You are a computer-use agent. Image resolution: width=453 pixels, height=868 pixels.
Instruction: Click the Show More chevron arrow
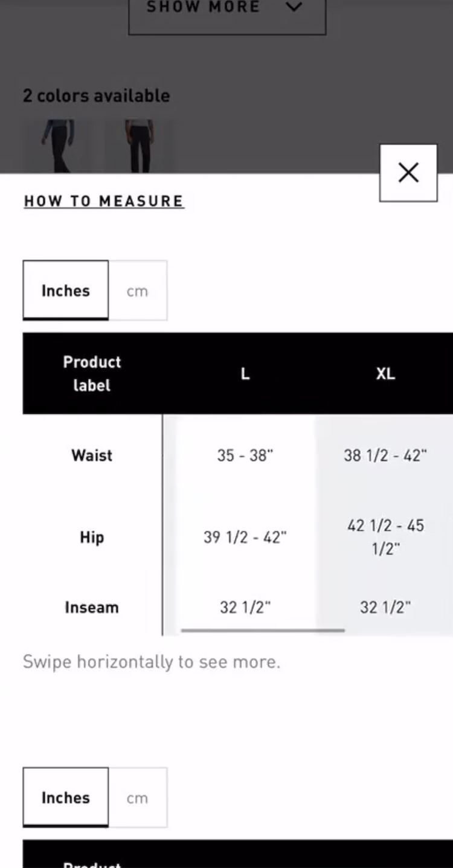pos(294,7)
